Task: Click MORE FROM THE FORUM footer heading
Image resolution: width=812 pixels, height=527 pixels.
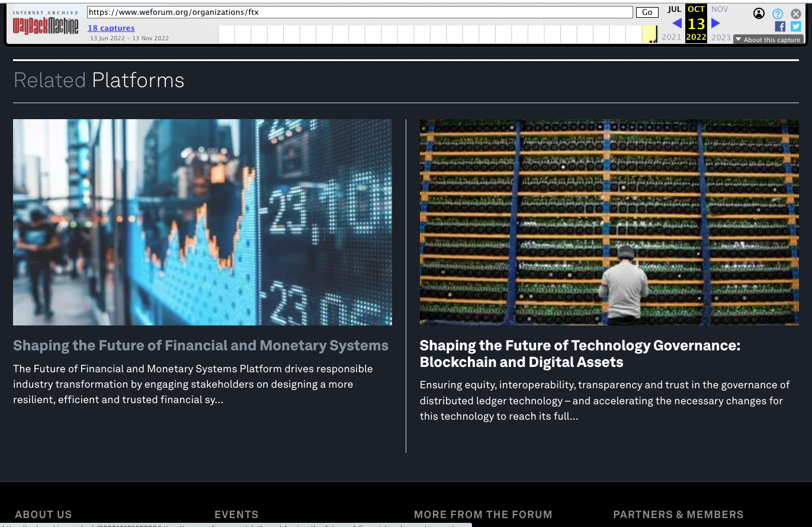Action: (483, 515)
